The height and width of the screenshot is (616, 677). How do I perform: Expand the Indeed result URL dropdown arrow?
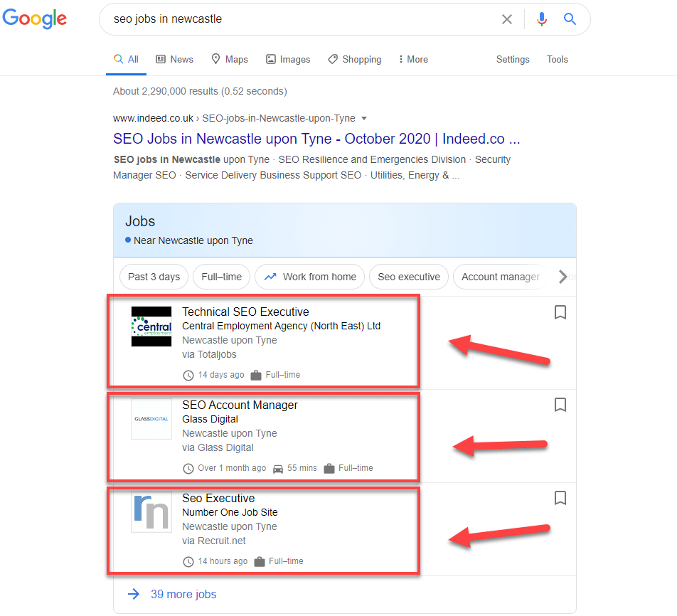[364, 118]
